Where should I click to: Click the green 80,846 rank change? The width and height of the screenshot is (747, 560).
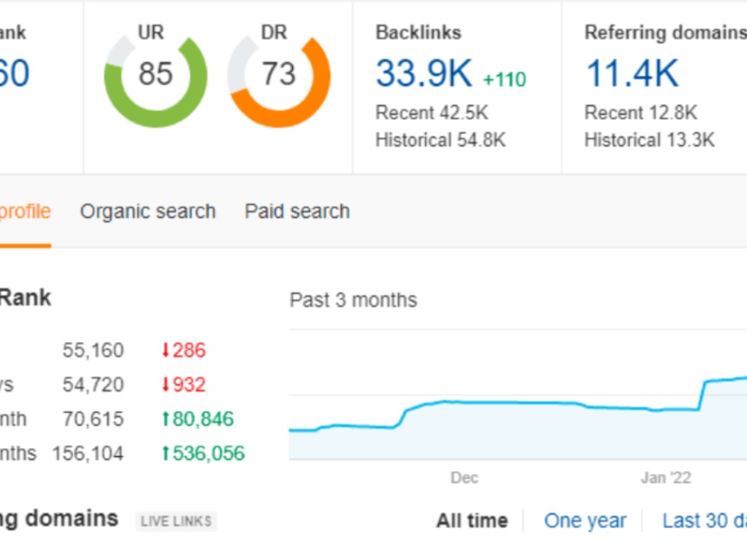[198, 419]
